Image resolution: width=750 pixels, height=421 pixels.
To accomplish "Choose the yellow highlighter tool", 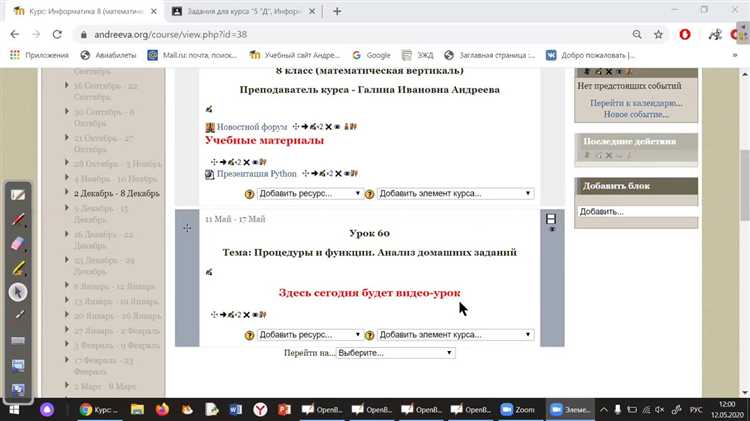I will coord(18,267).
